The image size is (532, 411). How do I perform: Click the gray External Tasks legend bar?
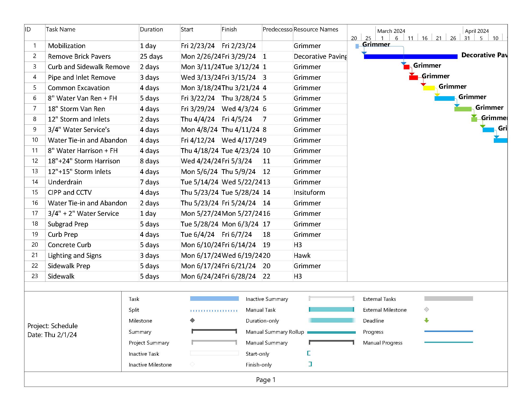click(448, 298)
